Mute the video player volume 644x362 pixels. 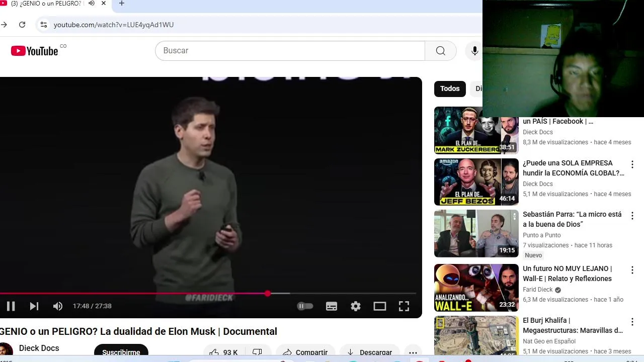(x=58, y=306)
